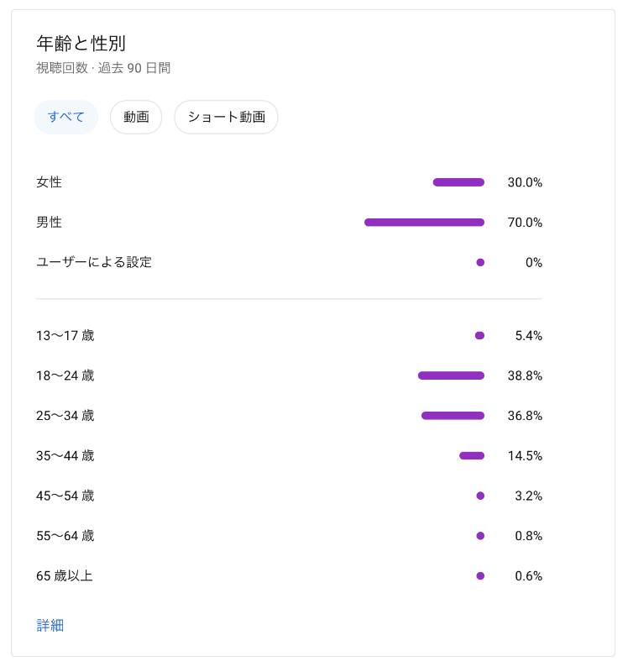The image size is (628, 672).
Task: Click the 0.6% value
Action: click(x=529, y=576)
